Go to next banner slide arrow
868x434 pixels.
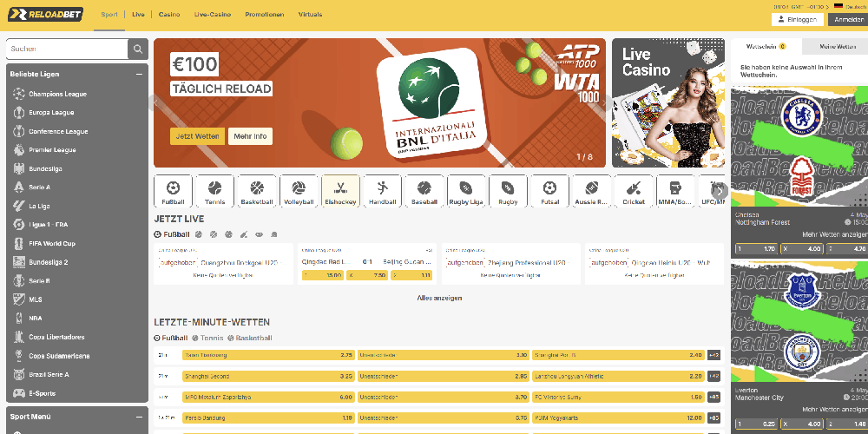coord(605,103)
